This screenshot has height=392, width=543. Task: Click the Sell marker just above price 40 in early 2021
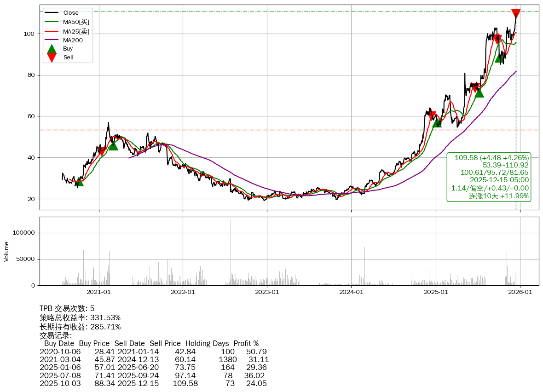[x=102, y=151]
